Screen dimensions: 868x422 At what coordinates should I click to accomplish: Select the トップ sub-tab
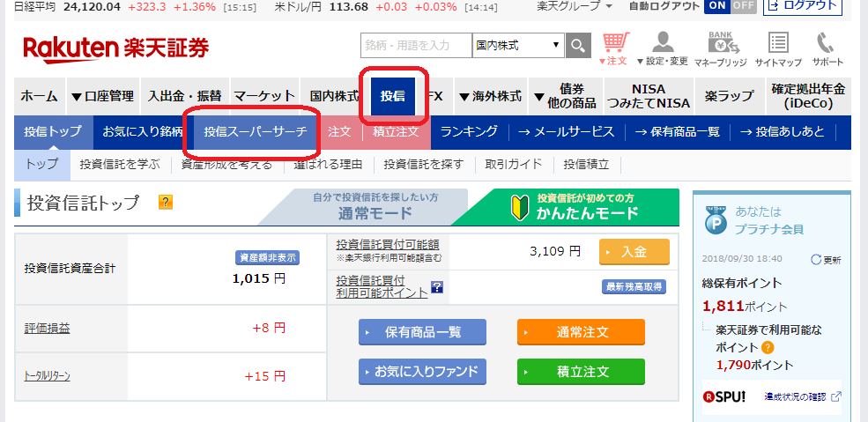click(x=42, y=164)
